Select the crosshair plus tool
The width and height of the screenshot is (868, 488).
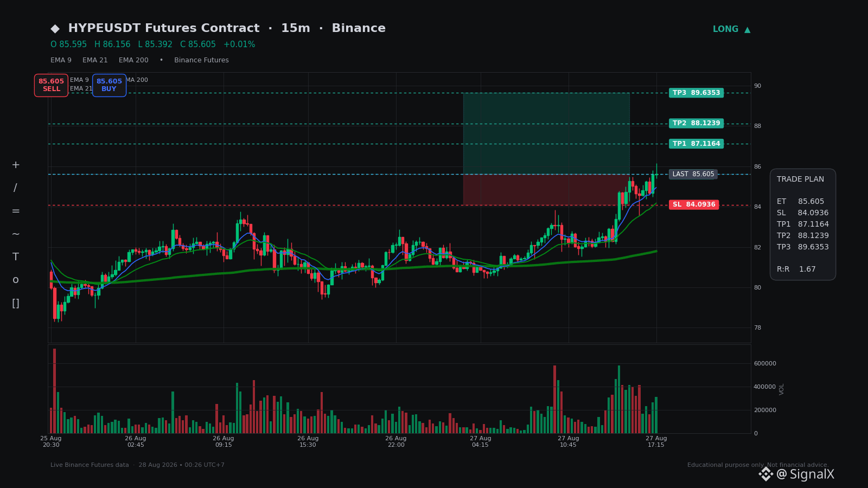click(x=16, y=165)
